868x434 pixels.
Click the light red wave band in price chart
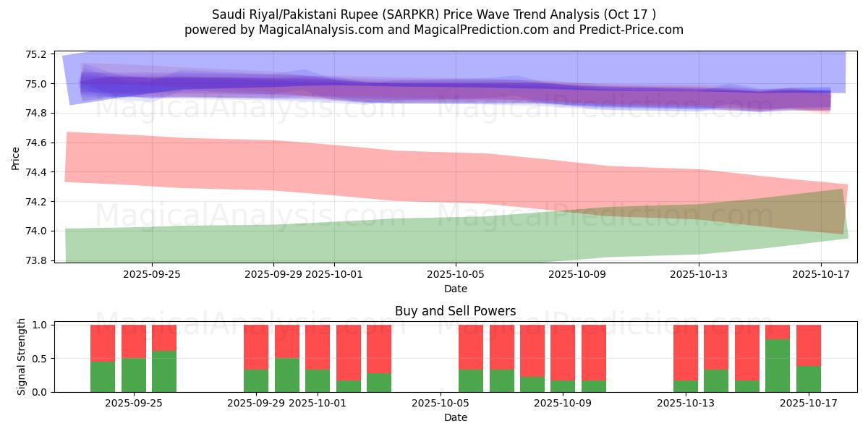tap(289, 166)
